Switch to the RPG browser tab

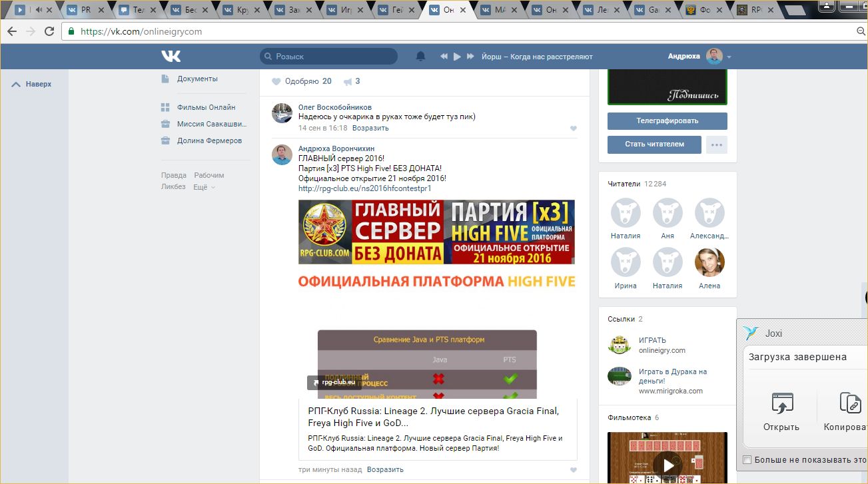757,10
